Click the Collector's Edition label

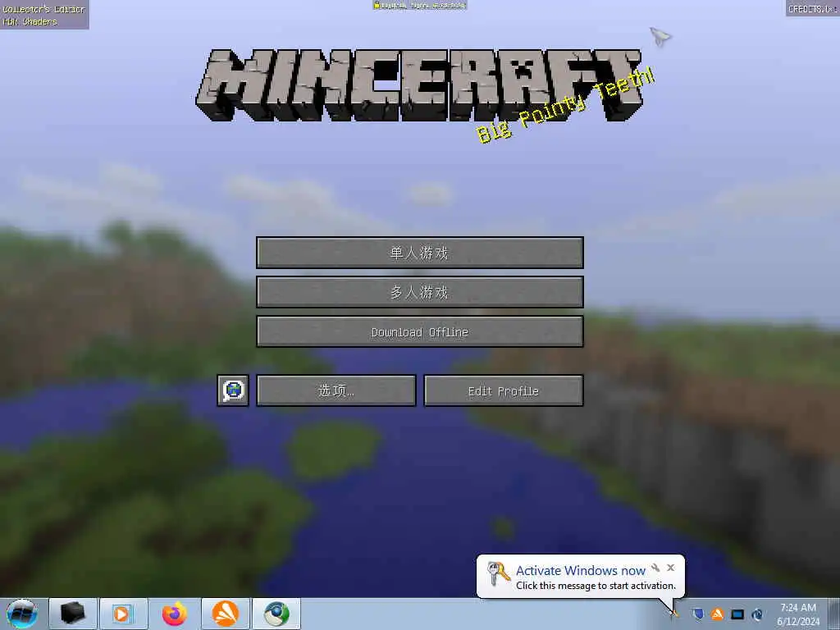pos(44,9)
